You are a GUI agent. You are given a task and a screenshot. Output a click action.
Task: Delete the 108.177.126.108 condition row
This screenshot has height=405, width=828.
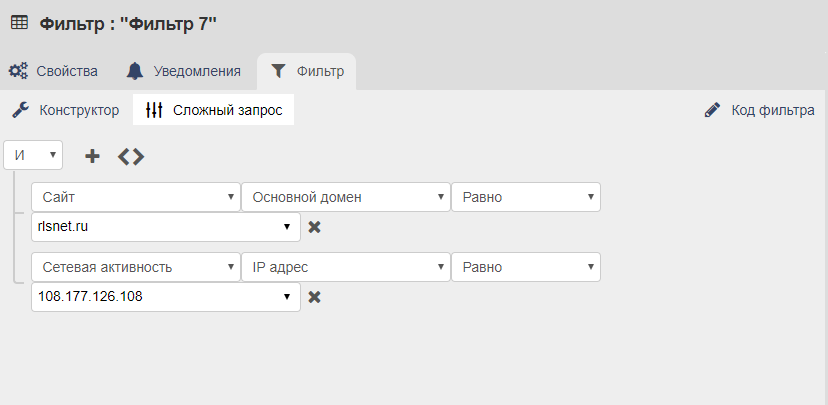[x=314, y=297]
